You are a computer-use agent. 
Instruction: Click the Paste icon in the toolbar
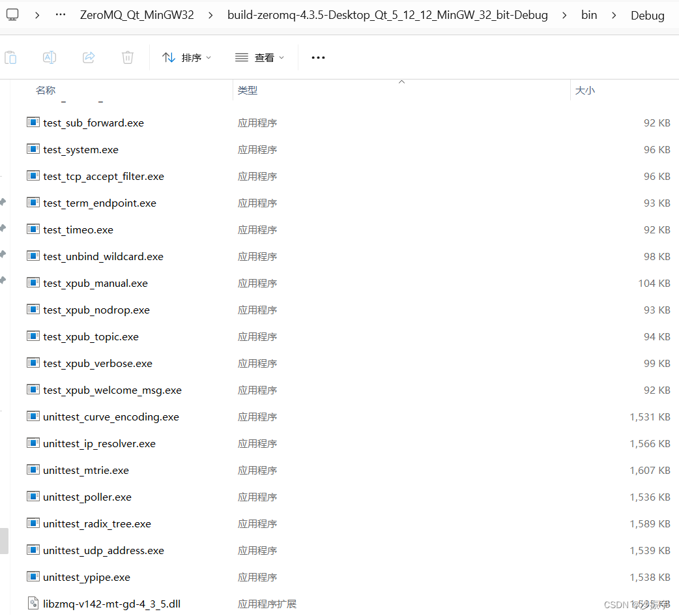(10, 57)
